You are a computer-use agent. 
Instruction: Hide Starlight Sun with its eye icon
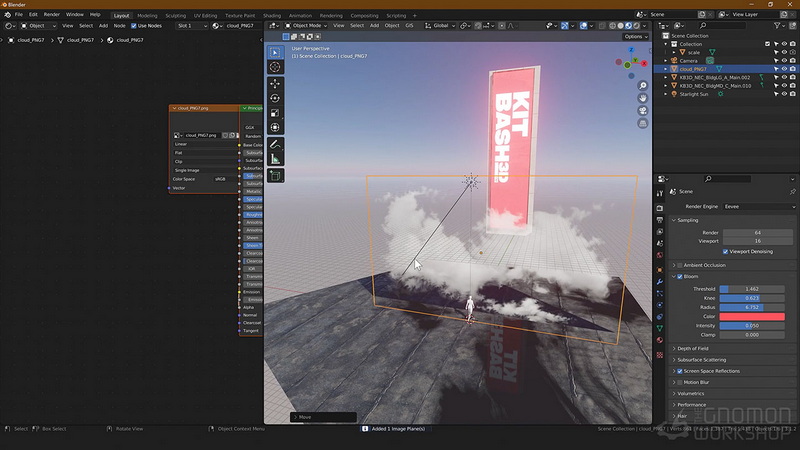(784, 94)
